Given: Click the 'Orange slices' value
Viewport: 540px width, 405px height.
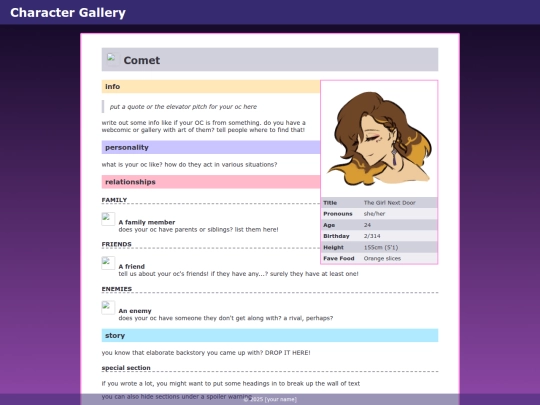Looking at the screenshot, I should (382, 258).
